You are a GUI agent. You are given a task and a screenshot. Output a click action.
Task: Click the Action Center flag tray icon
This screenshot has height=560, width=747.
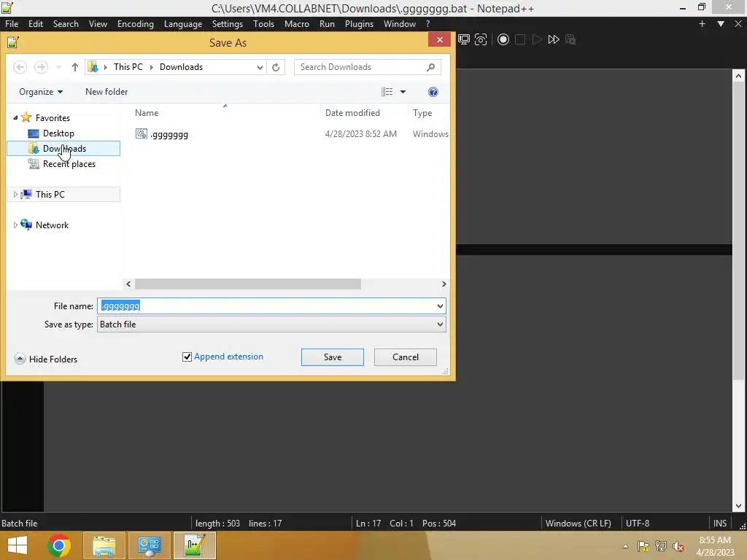coord(643,546)
